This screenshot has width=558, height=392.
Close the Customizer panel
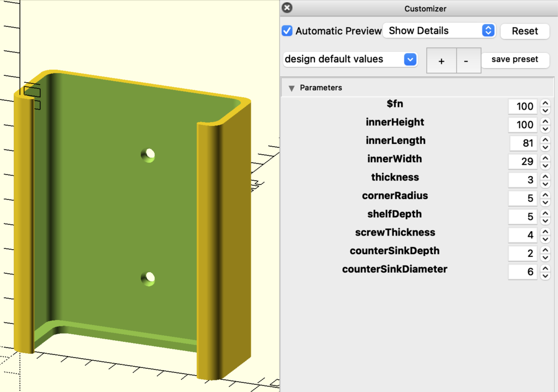[287, 8]
